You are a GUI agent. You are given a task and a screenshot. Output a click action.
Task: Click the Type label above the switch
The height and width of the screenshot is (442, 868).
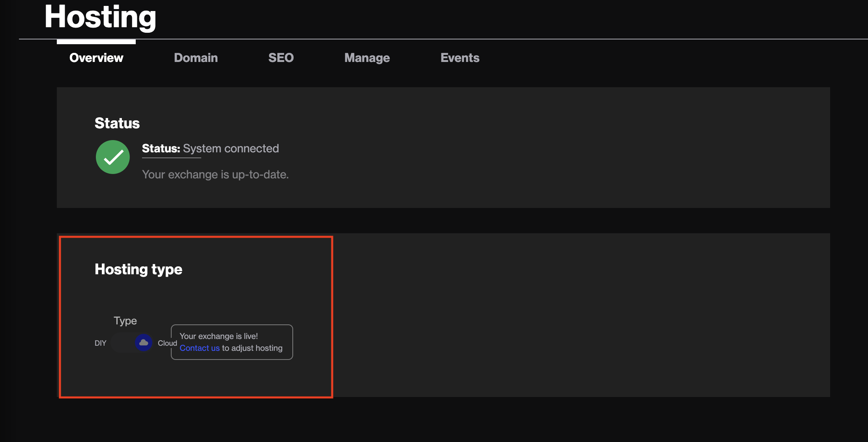coord(125,320)
